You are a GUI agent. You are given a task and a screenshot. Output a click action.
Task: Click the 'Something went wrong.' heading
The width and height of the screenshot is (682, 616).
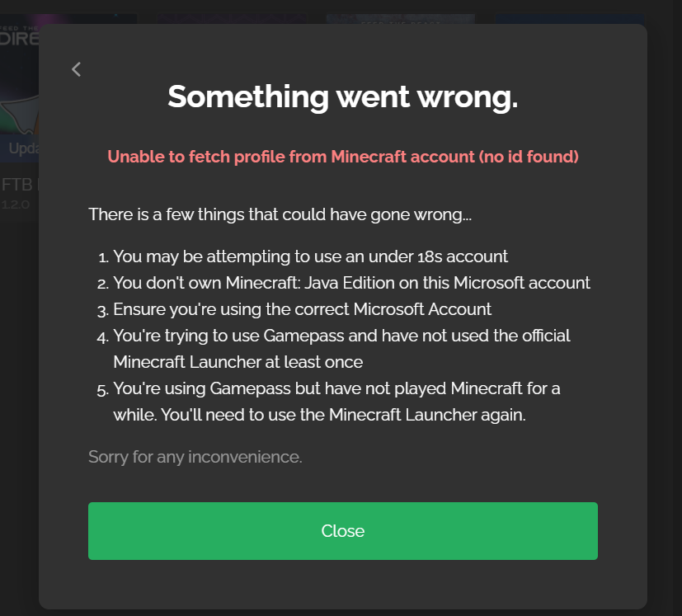coord(342,96)
